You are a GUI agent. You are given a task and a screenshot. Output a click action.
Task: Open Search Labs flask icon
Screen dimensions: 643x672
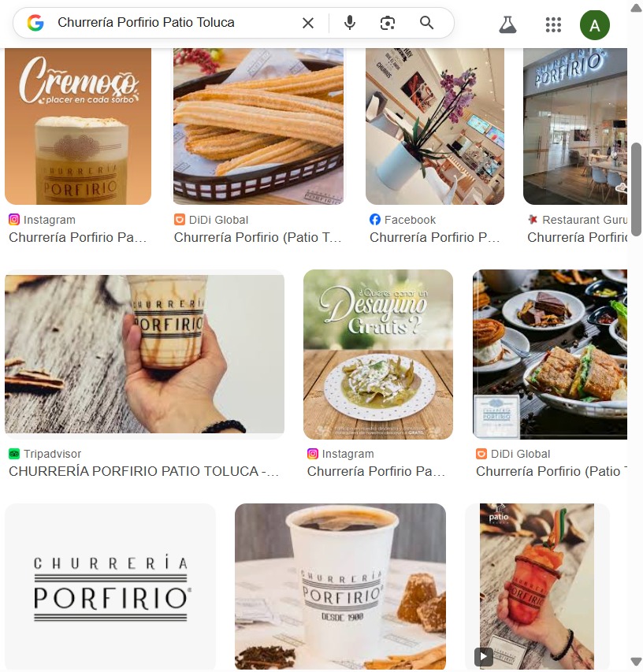[507, 25]
